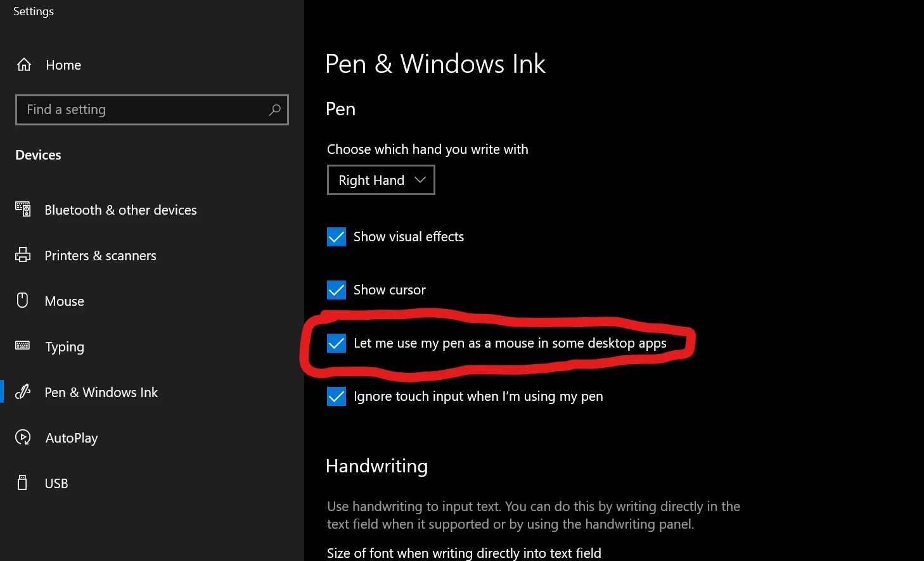
Task: Open USB settings page
Action: (x=56, y=483)
